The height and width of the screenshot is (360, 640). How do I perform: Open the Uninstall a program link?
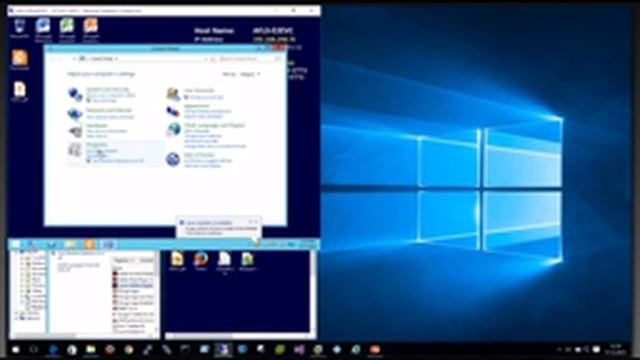pyautogui.click(x=102, y=151)
